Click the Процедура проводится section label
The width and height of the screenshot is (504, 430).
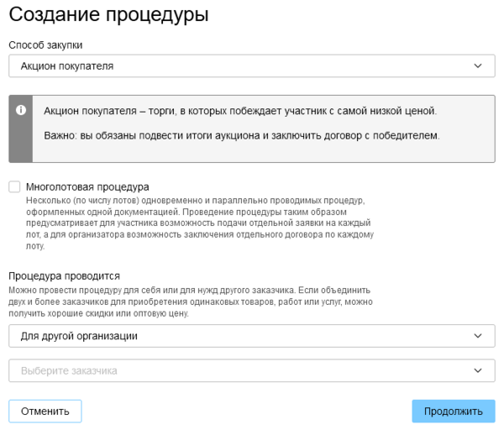tap(64, 275)
